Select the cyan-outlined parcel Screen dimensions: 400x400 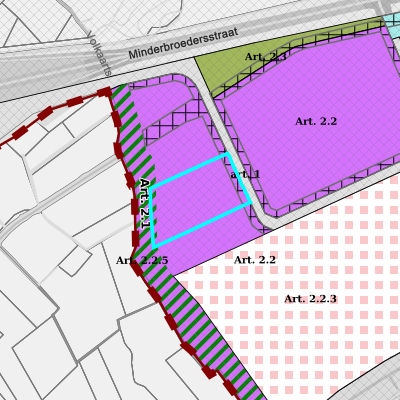tap(200, 201)
